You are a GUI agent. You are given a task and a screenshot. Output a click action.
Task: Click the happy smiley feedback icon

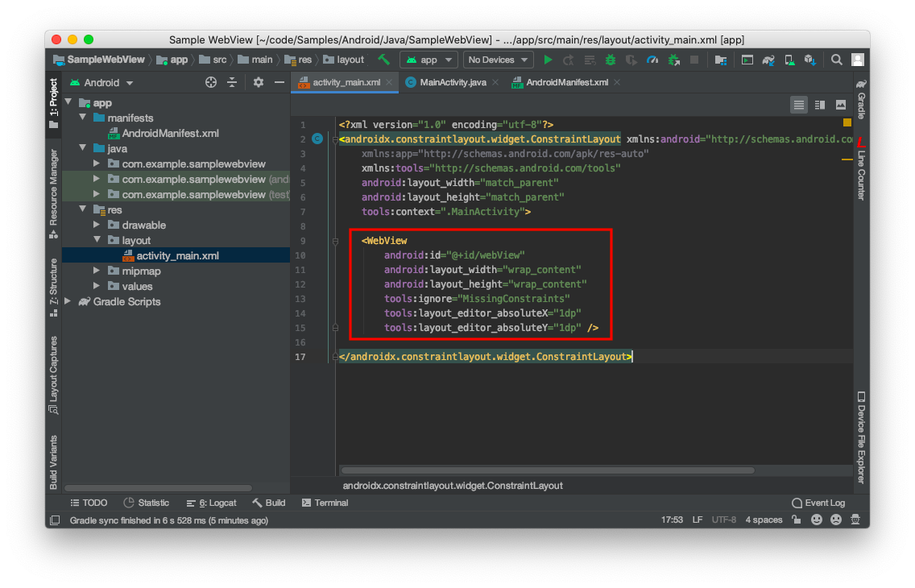pos(817,520)
